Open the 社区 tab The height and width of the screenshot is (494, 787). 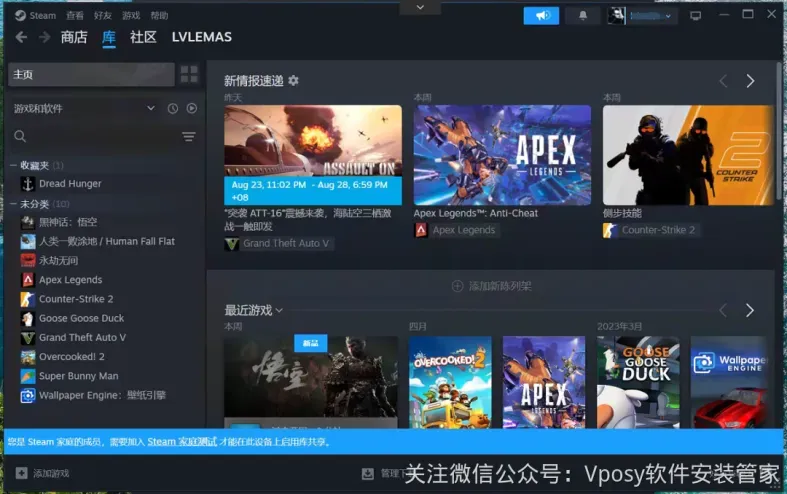(x=143, y=37)
